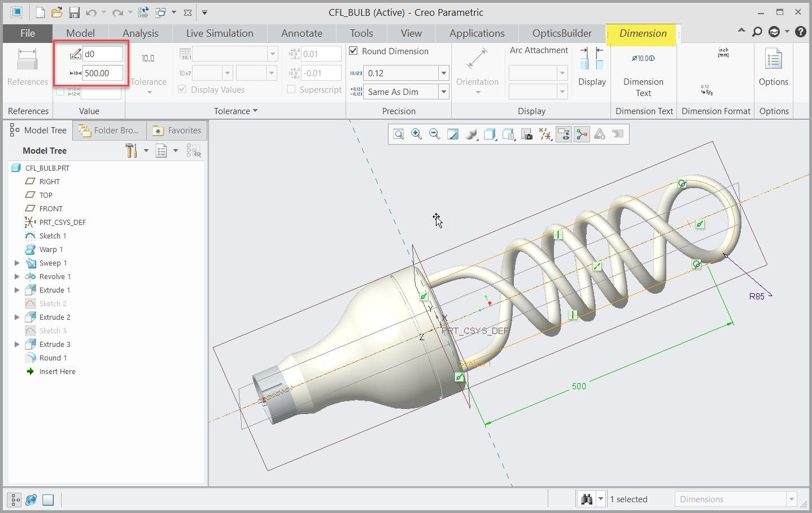Open the Folder Browser tab
The width and height of the screenshot is (812, 513).
coord(110,131)
